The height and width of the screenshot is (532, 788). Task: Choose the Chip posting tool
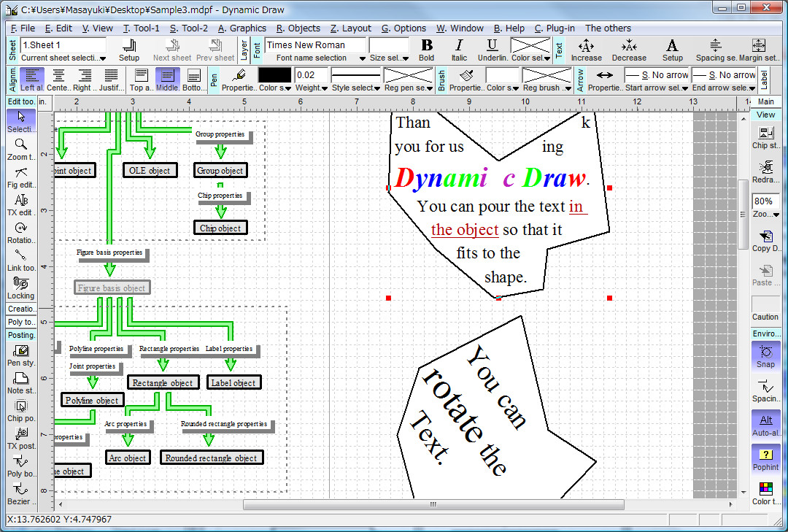pyautogui.click(x=21, y=411)
